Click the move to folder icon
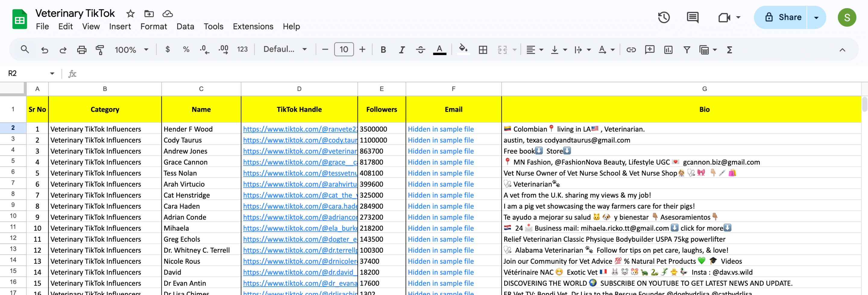The height and width of the screenshot is (295, 868). 149,14
